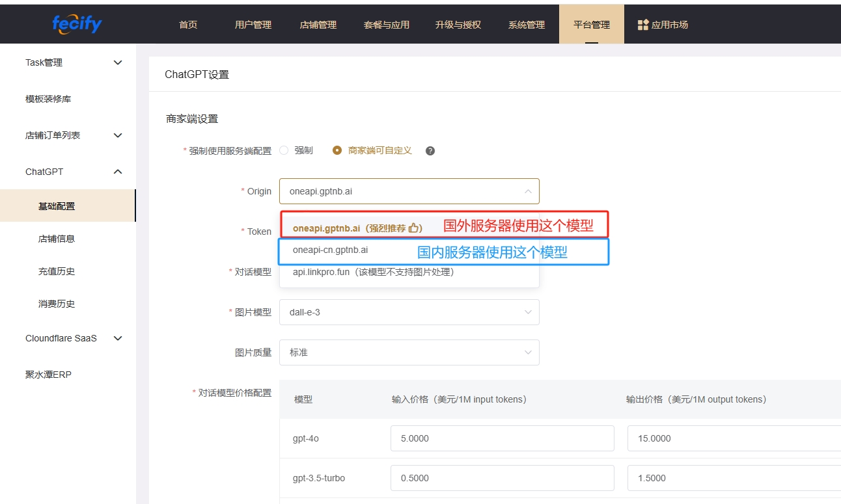841x504 pixels.
Task: Open 套餐与应用 in top navigation
Action: (387, 25)
